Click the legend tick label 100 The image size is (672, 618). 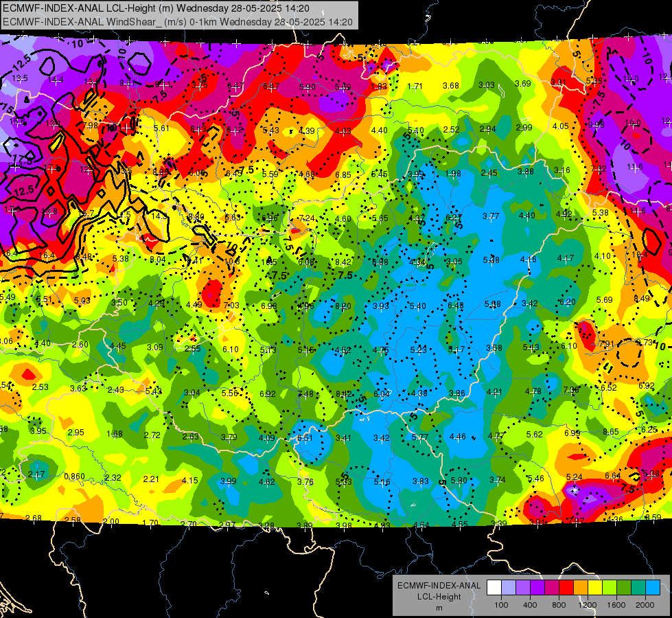click(x=501, y=605)
